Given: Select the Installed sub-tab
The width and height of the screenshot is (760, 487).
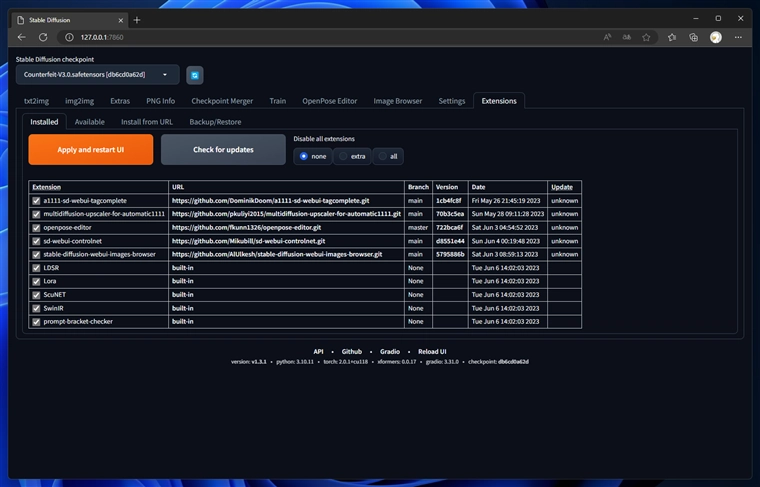Looking at the screenshot, I should (x=44, y=122).
